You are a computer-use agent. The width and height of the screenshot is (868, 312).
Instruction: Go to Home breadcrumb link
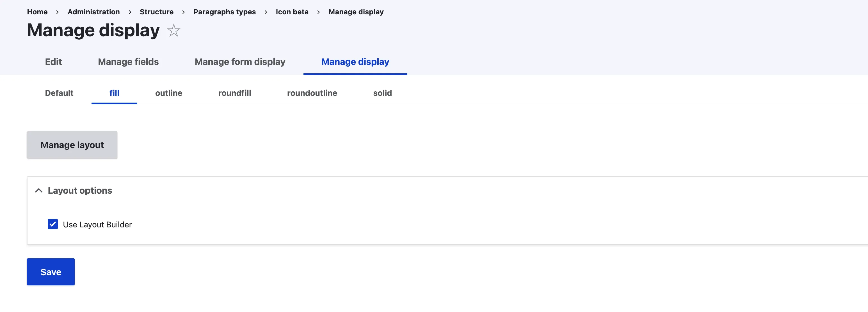[x=37, y=12]
